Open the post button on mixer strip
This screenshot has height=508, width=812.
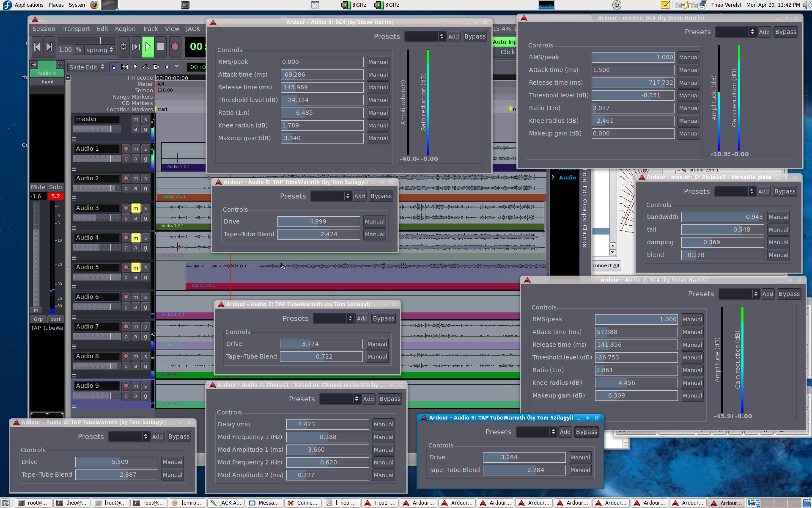[55, 319]
